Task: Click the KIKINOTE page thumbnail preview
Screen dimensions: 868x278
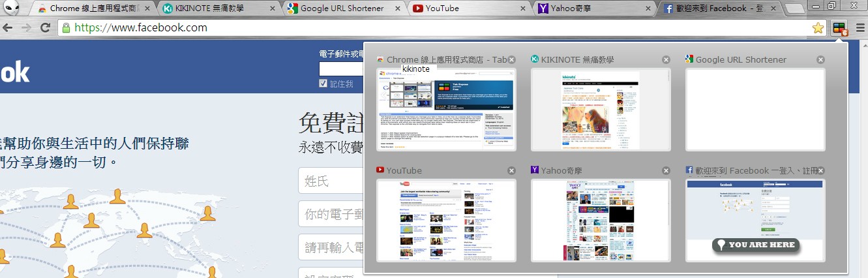Action: (x=601, y=110)
